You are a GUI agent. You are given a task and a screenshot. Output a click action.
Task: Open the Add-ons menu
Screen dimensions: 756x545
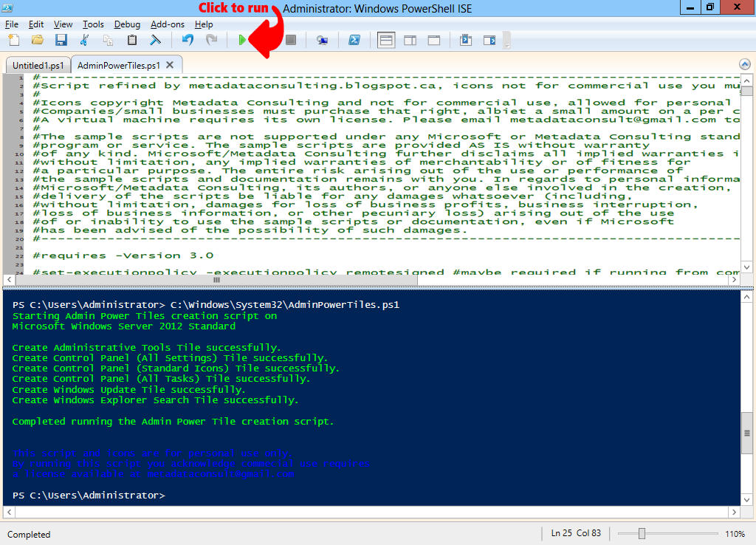[168, 24]
